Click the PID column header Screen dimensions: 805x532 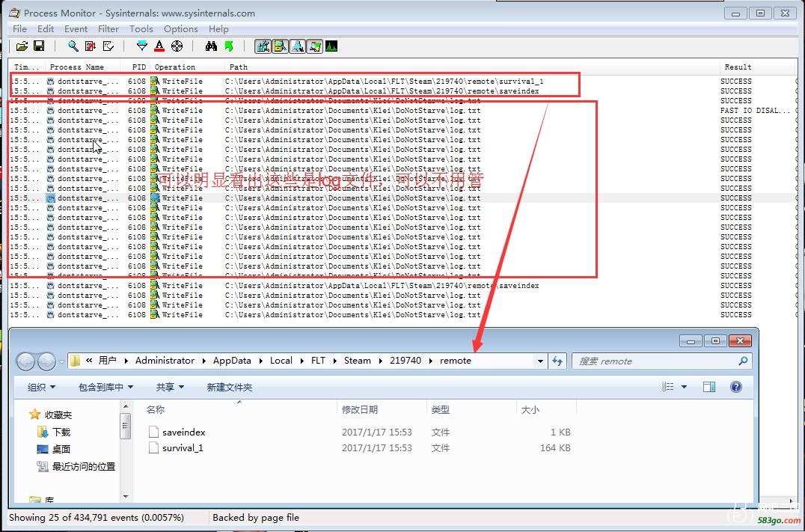pos(136,67)
